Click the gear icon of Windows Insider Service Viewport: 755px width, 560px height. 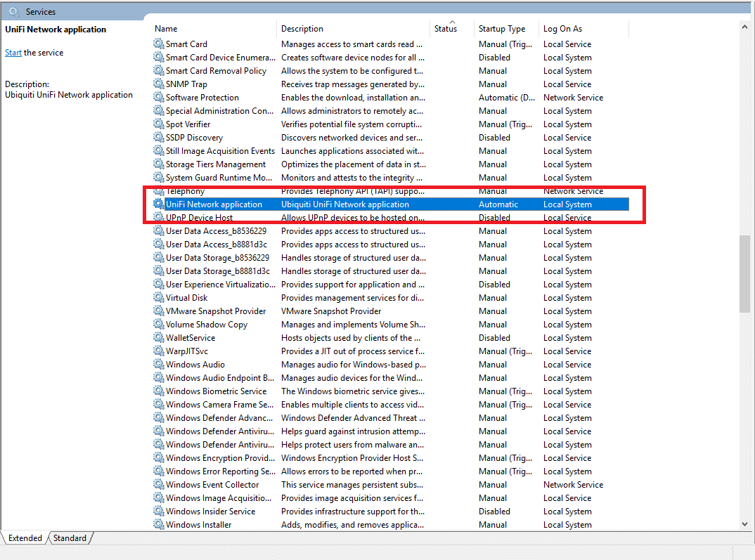tap(158, 512)
